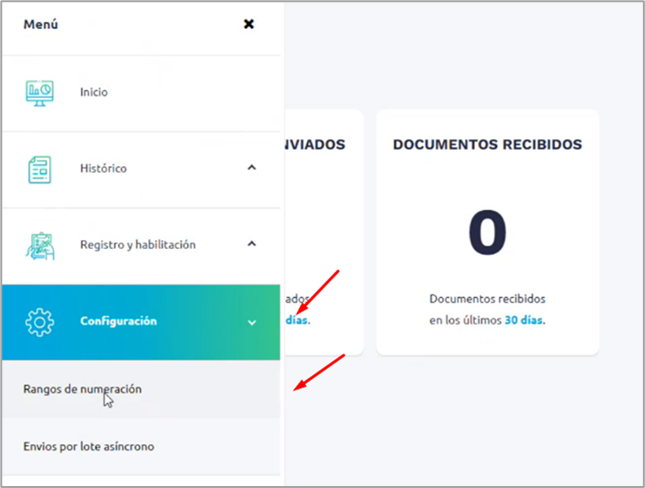Click the Registro y habilitación icon
The width and height of the screenshot is (645, 488).
40,245
